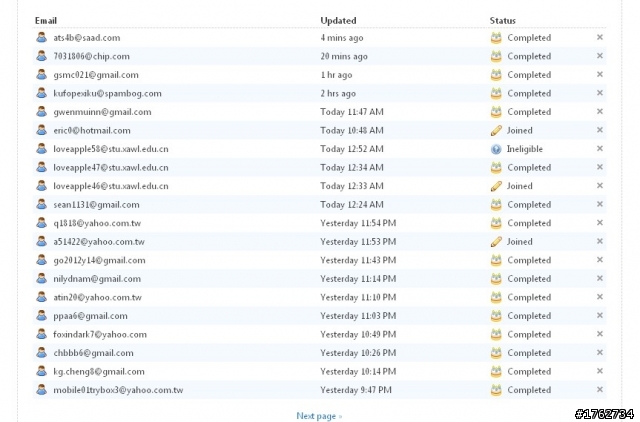Click the email loveapple58@stu.xawl.edu.cn

111,149
